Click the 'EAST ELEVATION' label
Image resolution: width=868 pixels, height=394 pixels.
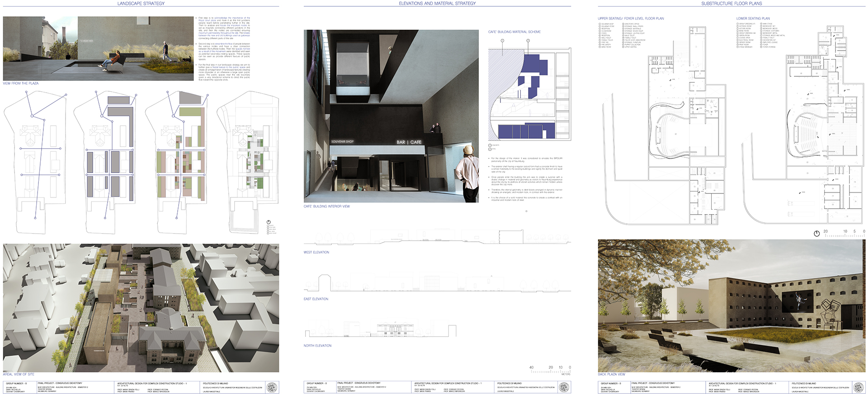point(316,299)
